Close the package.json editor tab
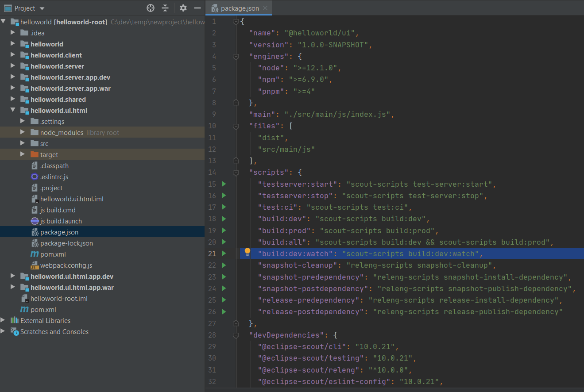This screenshot has height=392, width=584. click(x=265, y=8)
